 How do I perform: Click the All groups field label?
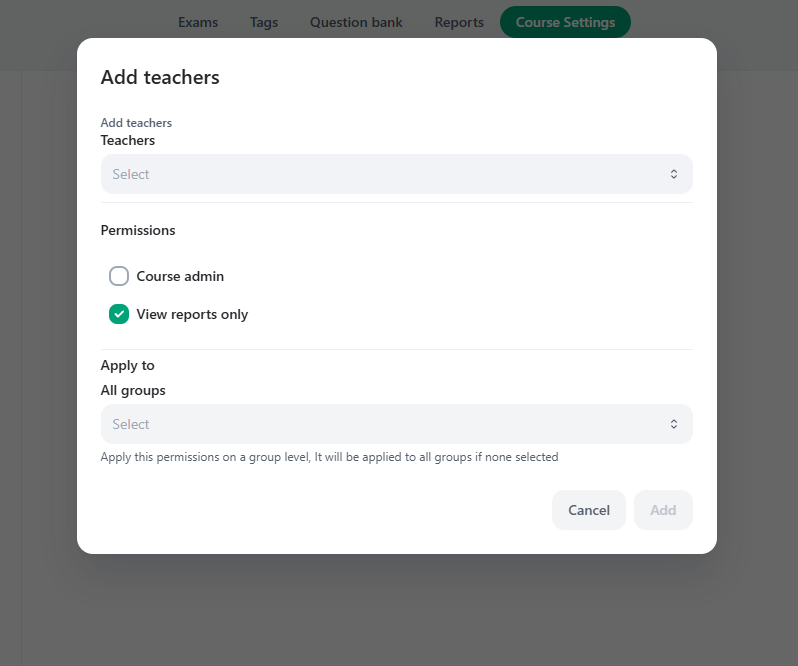pos(133,390)
